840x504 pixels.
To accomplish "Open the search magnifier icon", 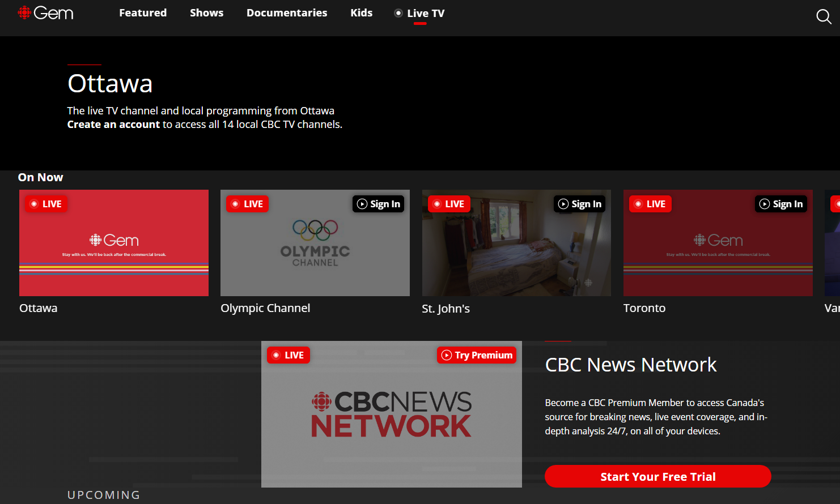I will coord(824,16).
